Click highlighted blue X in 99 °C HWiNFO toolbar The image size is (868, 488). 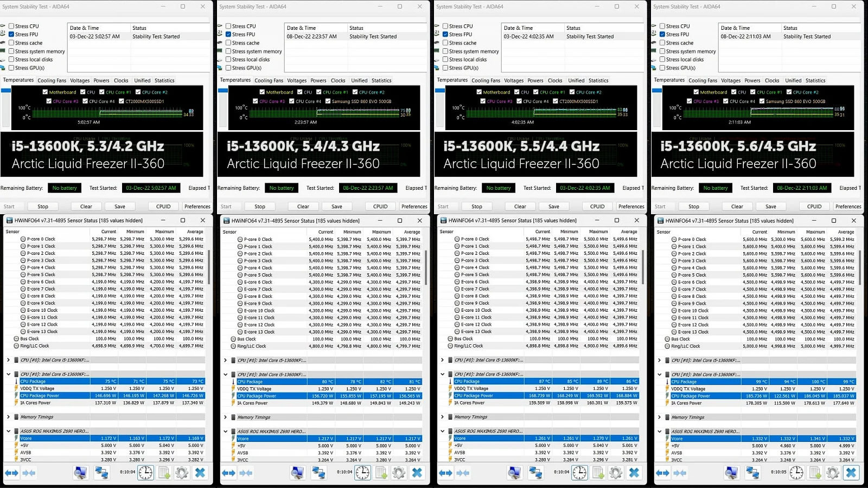tap(851, 473)
